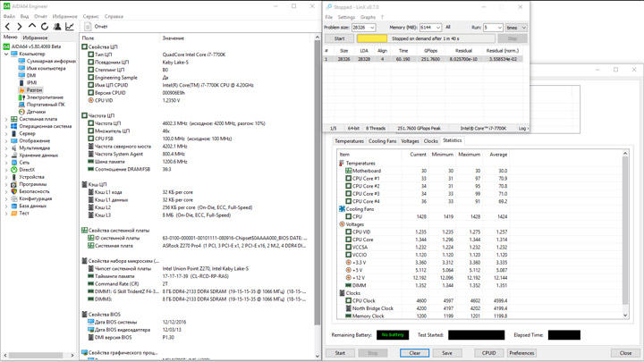Click the AIDA64 refresh icon
The width and height of the screenshot is (644, 362).
45,27
